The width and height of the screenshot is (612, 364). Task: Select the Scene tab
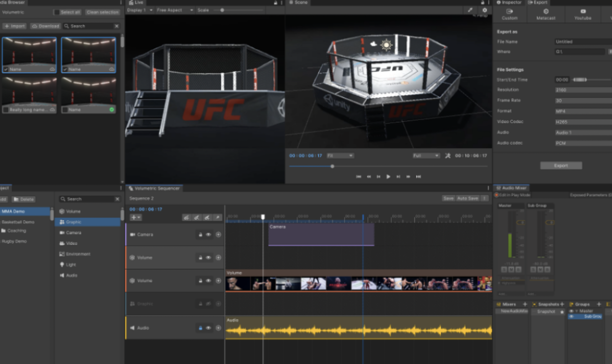298,2
